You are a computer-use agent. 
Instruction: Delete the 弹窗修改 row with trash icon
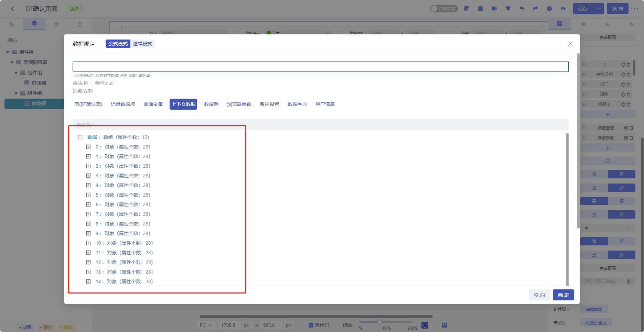point(631,138)
